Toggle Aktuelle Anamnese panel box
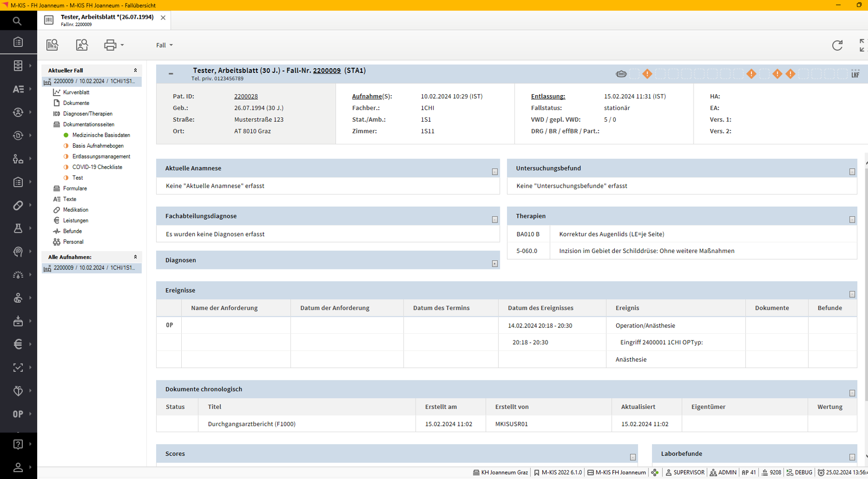868x479 pixels. pos(494,172)
